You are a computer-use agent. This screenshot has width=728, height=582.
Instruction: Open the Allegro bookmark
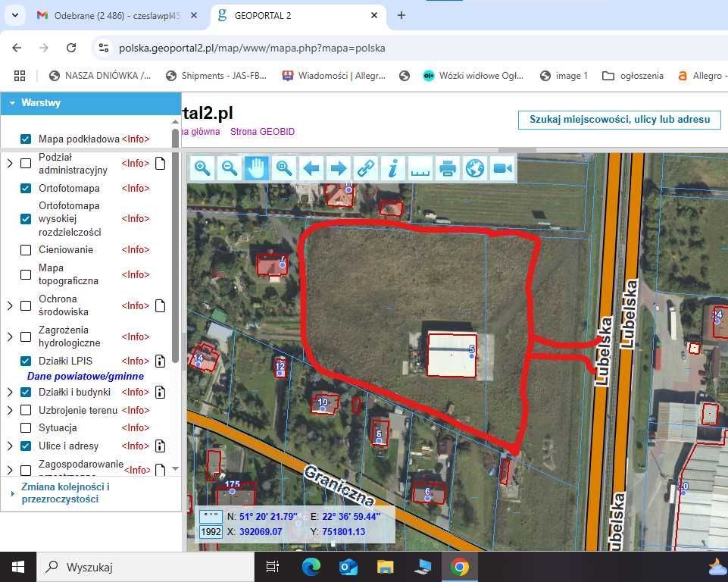701,76
